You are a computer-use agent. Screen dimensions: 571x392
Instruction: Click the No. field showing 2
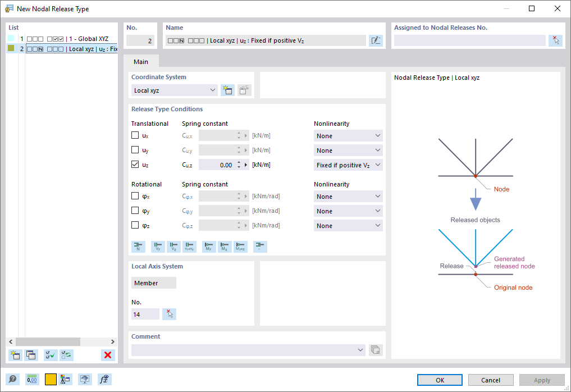pos(140,40)
